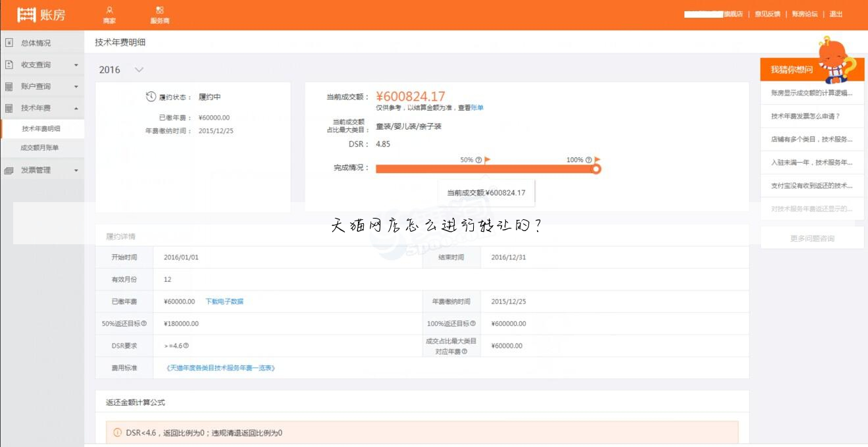Open FAQ 技术年费发票怎么申请？
This screenshot has width=868, height=447.
(x=812, y=116)
